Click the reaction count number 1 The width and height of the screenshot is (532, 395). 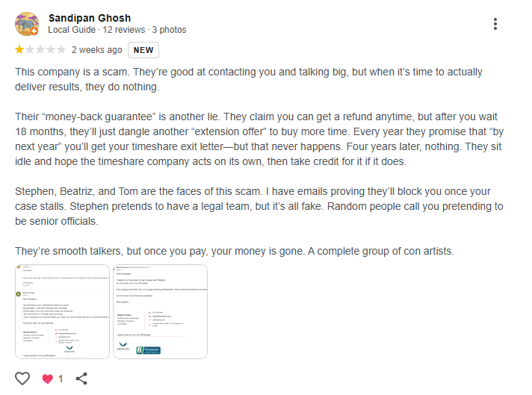click(61, 379)
